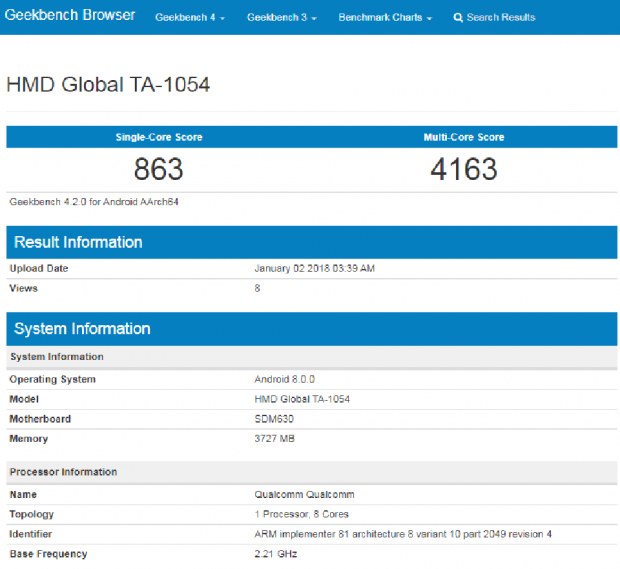Click the Geekbench Browser logo link
This screenshot has height=569, width=620.
pyautogui.click(x=69, y=17)
